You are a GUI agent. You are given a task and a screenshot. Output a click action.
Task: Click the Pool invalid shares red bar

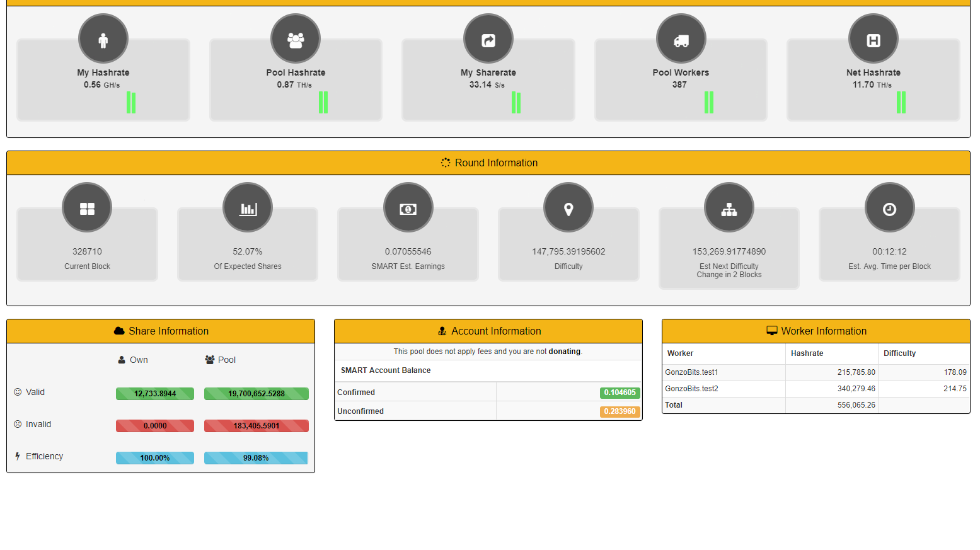(x=257, y=426)
